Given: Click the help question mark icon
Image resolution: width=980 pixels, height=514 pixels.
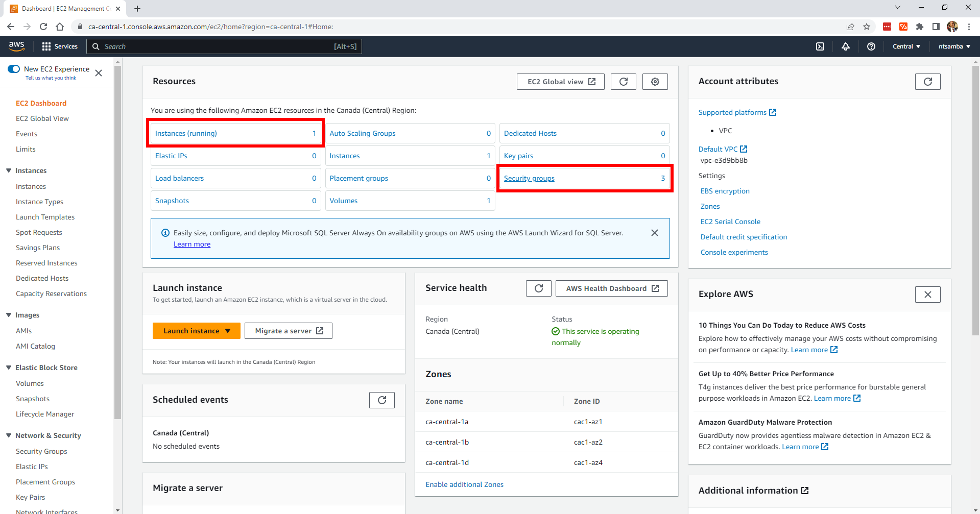Looking at the screenshot, I should [x=871, y=46].
